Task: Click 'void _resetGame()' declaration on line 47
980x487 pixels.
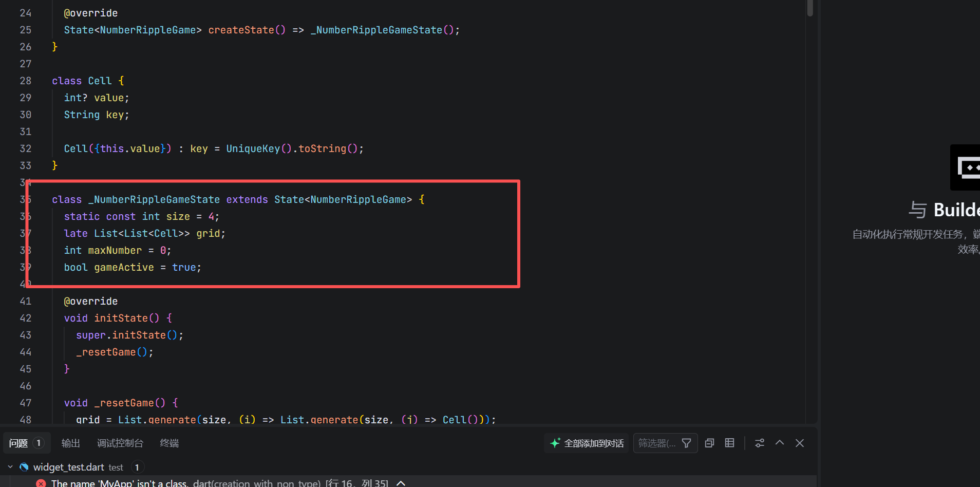Action: 115,403
